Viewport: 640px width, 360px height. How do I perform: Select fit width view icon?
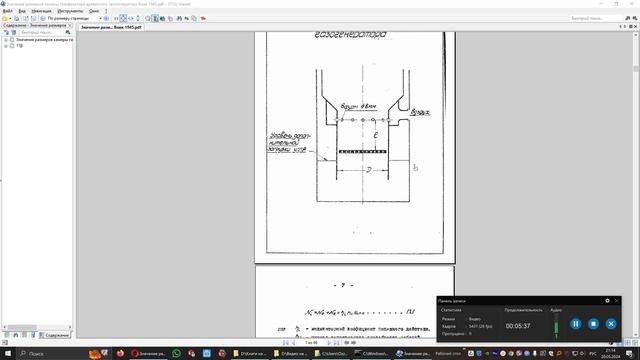point(131,18)
